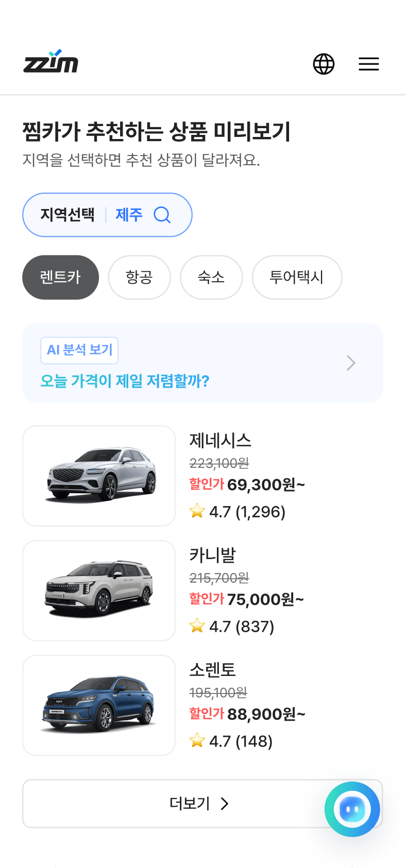Select the 렌트카 category tab

click(60, 277)
